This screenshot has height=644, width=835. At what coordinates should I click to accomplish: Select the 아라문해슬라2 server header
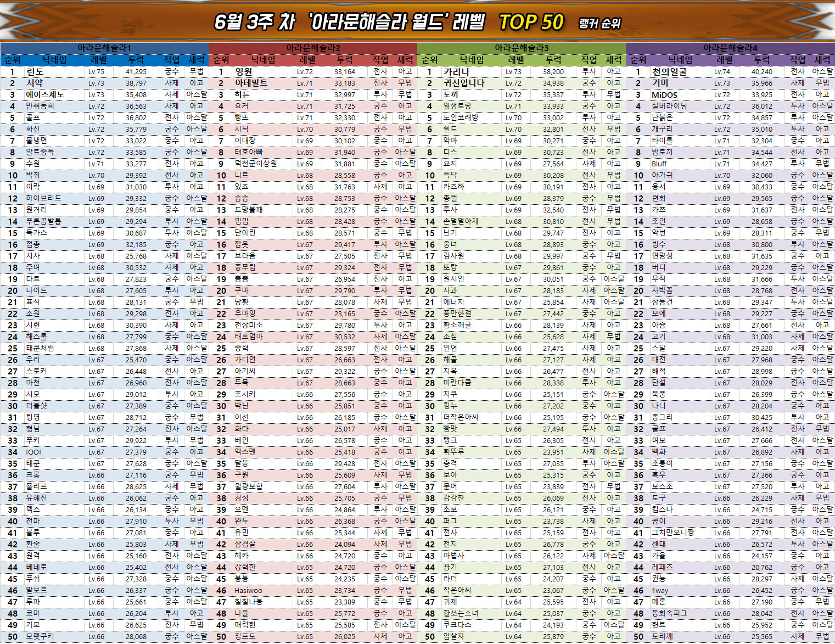coord(313,48)
